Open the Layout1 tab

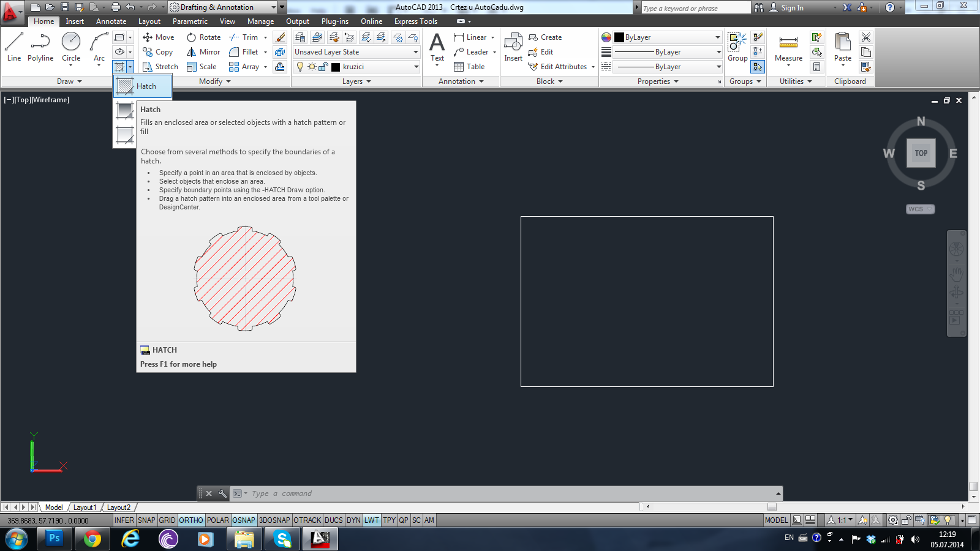pyautogui.click(x=85, y=508)
